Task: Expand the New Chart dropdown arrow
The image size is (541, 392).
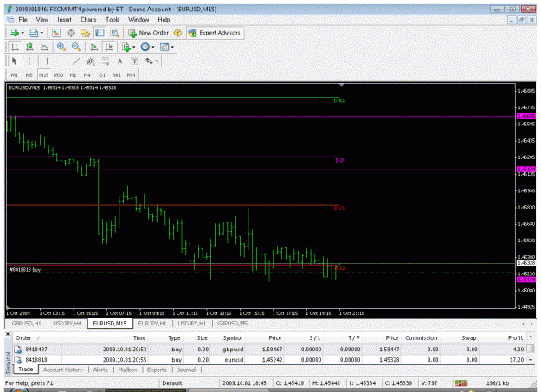Action: pyautogui.click(x=23, y=33)
